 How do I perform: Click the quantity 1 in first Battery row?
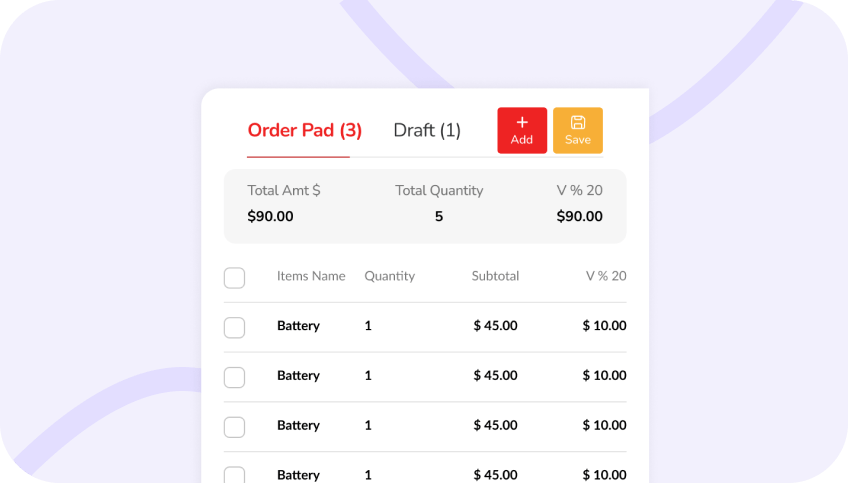pyautogui.click(x=368, y=326)
